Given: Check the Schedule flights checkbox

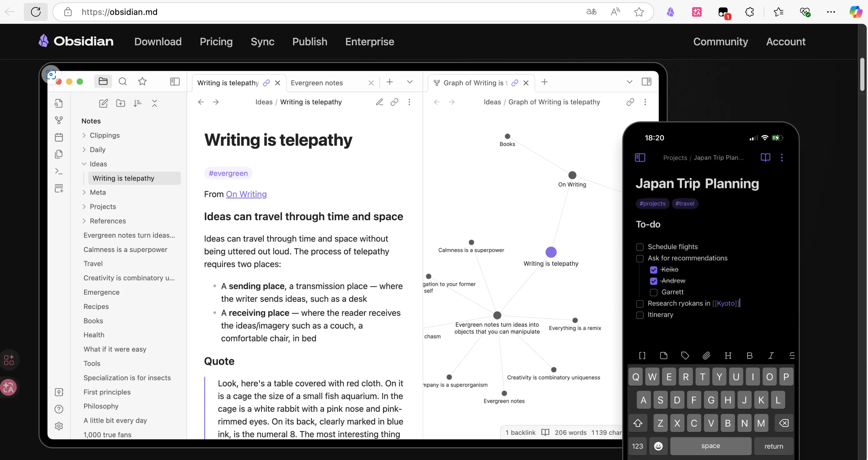Looking at the screenshot, I should click(x=640, y=247).
